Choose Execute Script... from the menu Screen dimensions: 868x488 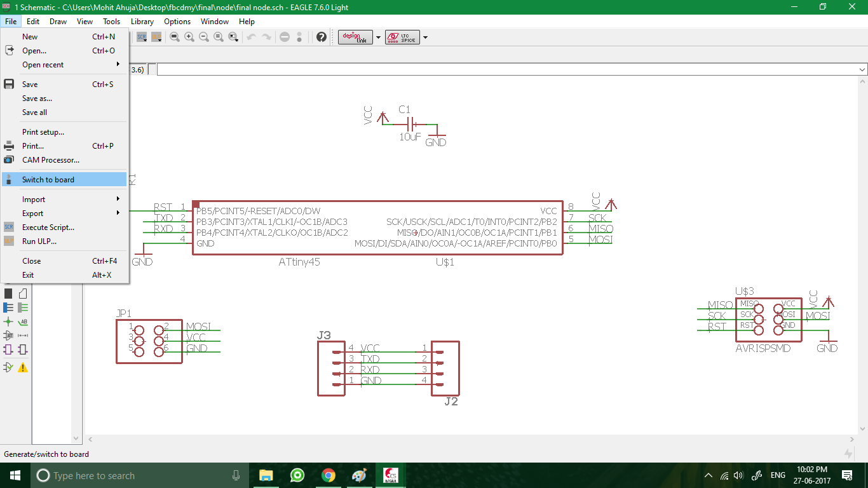[65, 227]
